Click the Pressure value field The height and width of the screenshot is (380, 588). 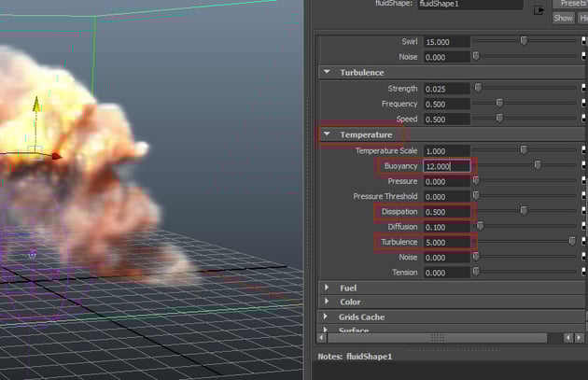[447, 181]
